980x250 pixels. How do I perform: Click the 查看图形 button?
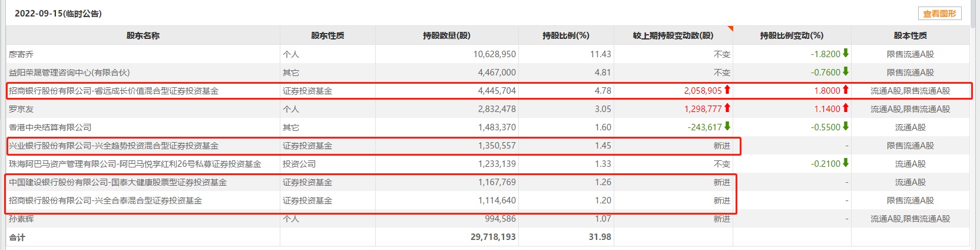point(939,14)
